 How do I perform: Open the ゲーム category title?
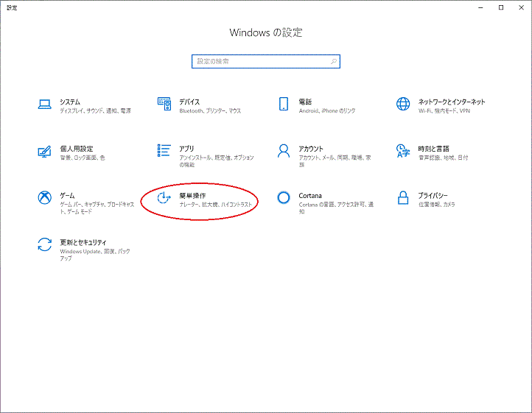coord(67,196)
